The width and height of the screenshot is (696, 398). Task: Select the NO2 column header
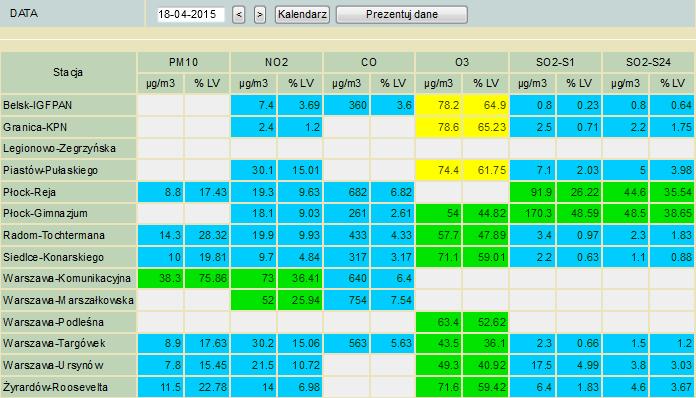[277, 62]
